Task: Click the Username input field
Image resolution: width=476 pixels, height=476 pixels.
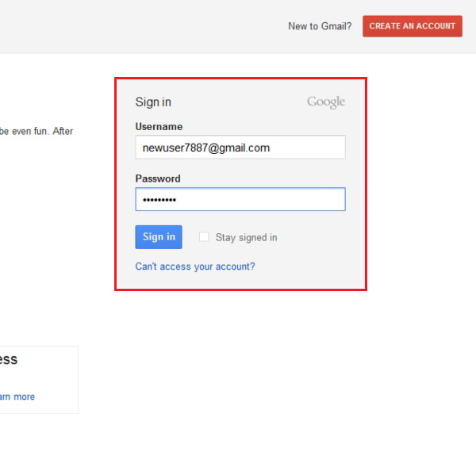Action: click(x=240, y=148)
